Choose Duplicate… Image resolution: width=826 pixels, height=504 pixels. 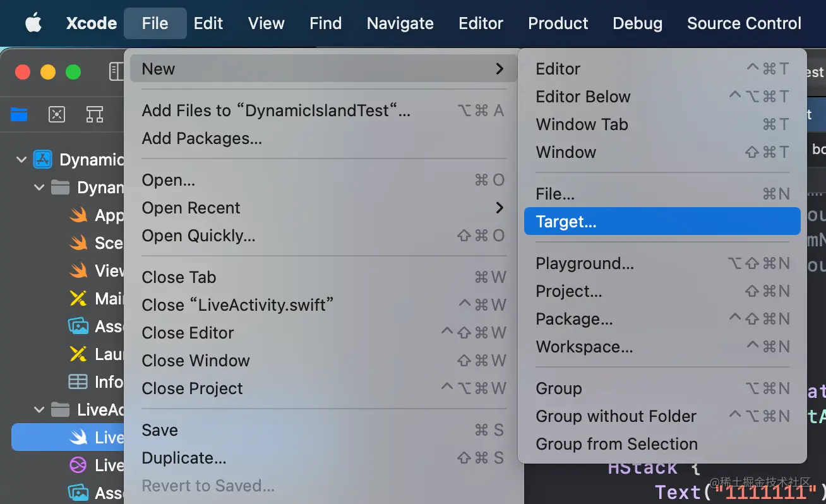[x=323, y=458]
